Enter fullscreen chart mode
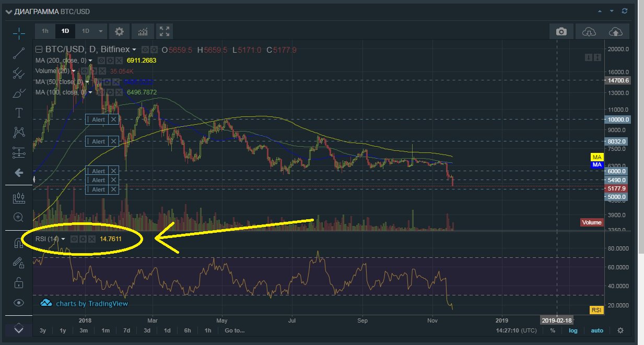The width and height of the screenshot is (644, 345). coord(164,31)
